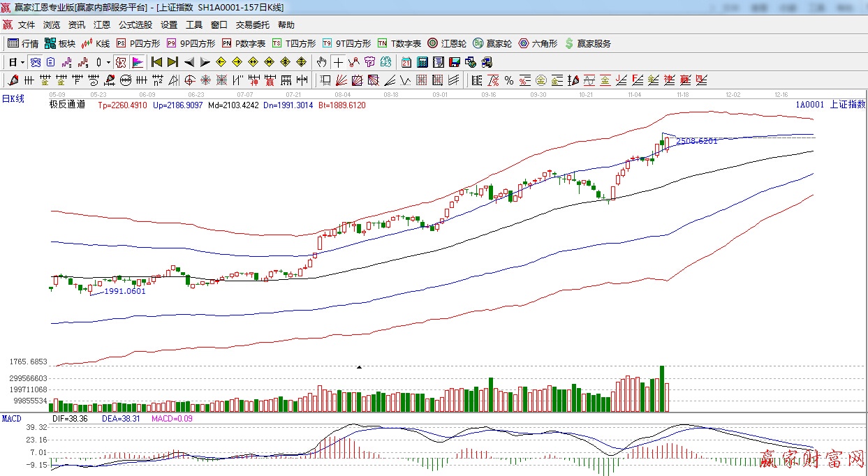Toggle the colored flag chart button
The width and height of the screenshot is (868, 476).
pos(137,62)
